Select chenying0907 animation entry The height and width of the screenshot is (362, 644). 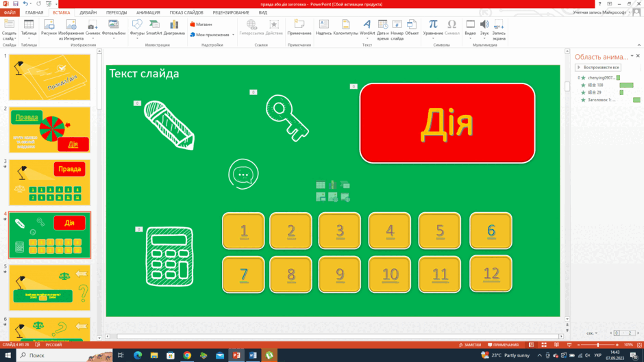coord(599,77)
